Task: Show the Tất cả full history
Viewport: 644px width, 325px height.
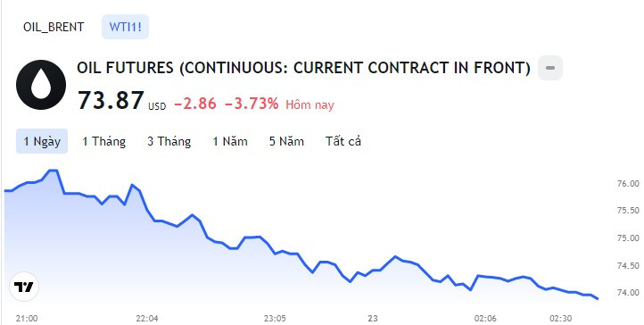Action: tap(343, 141)
